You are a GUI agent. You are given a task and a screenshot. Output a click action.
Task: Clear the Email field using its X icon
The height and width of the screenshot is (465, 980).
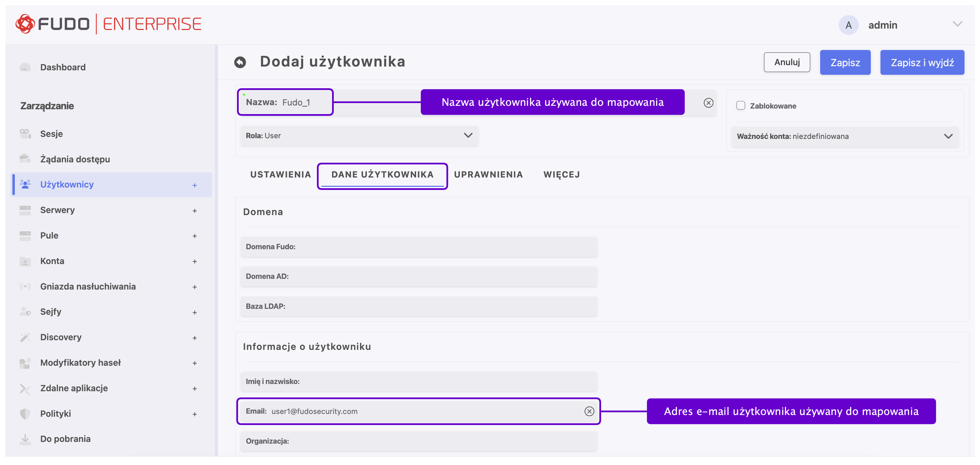click(x=589, y=411)
